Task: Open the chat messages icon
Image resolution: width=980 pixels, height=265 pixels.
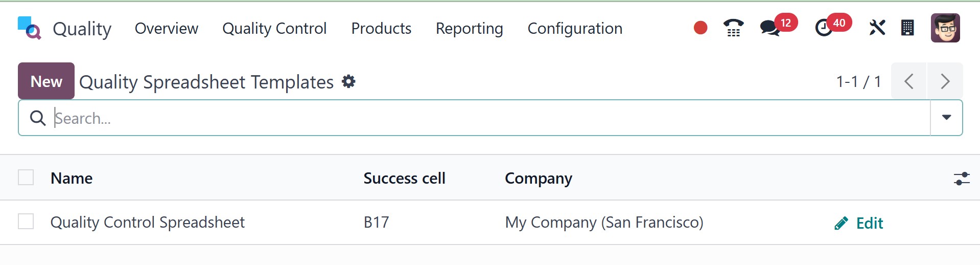Action: point(769,28)
